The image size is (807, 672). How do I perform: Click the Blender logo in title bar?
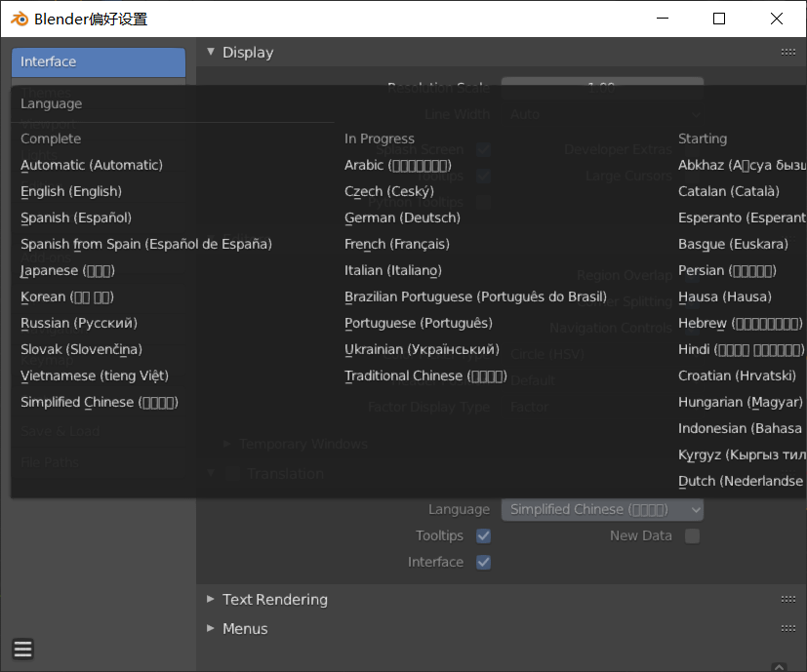(20, 20)
